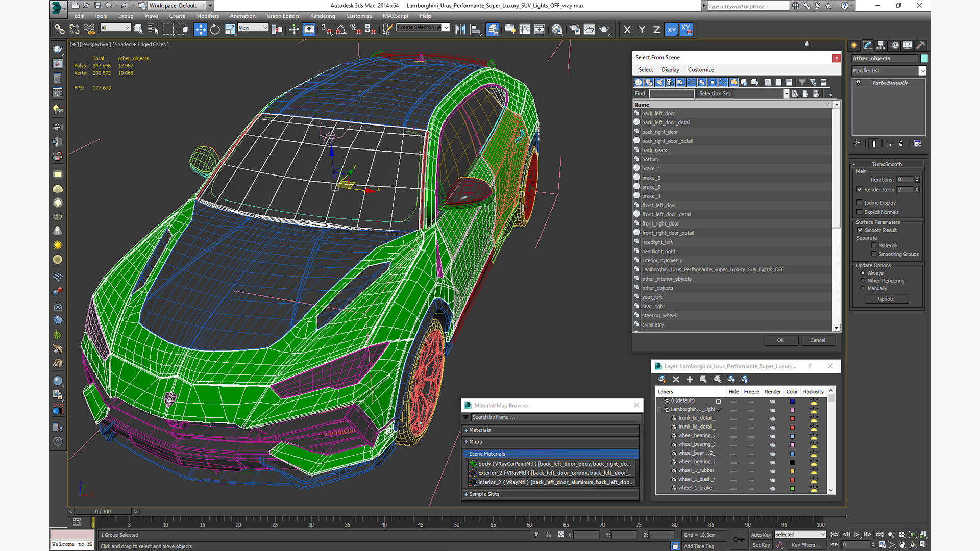Screen dimensions: 980x551
Task: Toggle Display Geometry filter in Select From Scene
Action: pos(639,82)
